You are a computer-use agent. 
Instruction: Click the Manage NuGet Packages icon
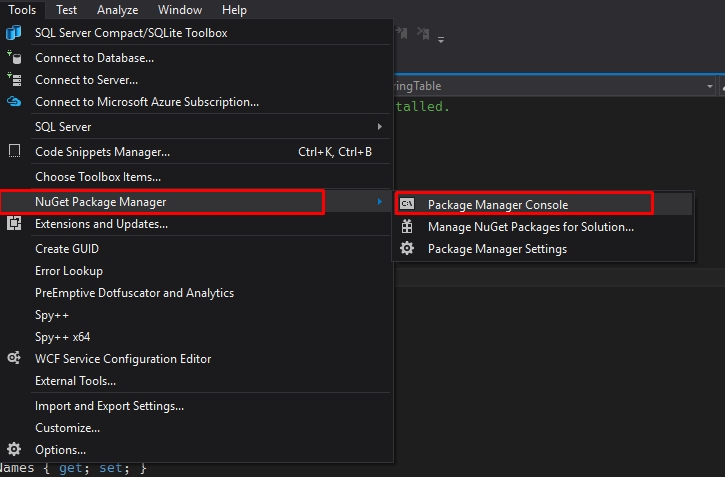[407, 226]
